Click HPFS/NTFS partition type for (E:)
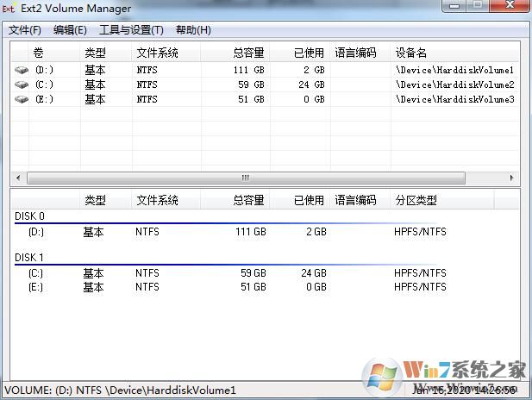Viewport: 532px width, 400px height. pos(420,287)
